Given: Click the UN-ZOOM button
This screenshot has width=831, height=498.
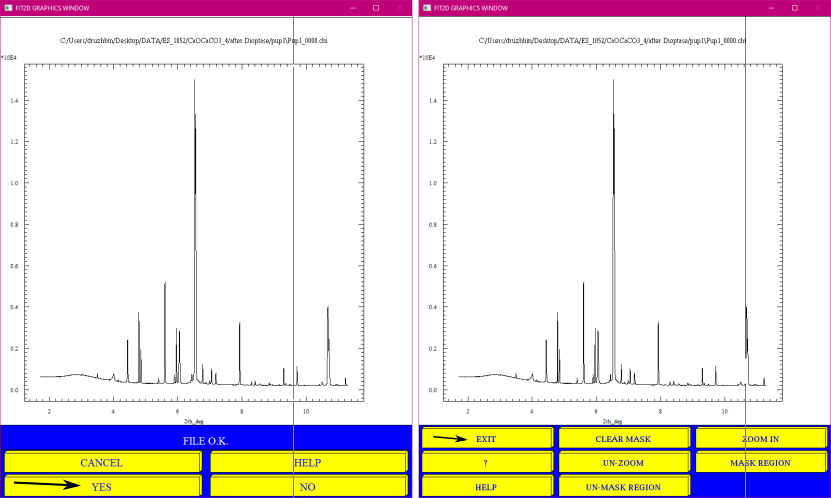Looking at the screenshot, I should [x=624, y=462].
